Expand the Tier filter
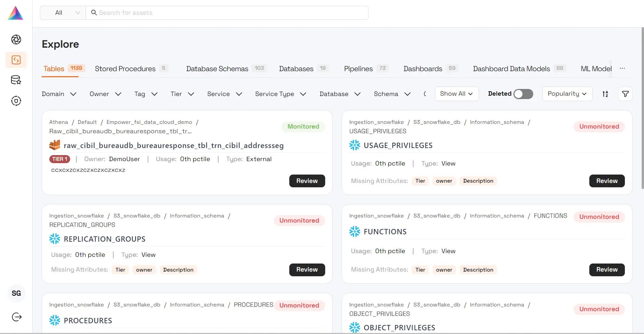Image resolution: width=644 pixels, height=334 pixels. pyautogui.click(x=182, y=94)
